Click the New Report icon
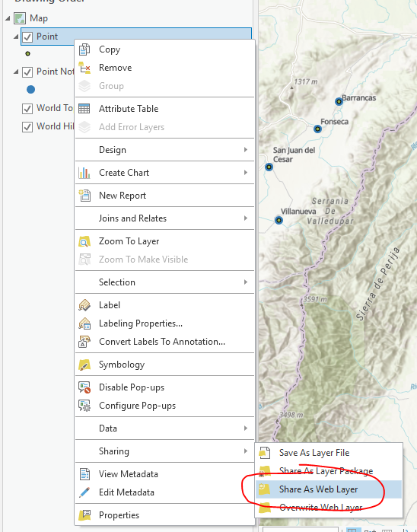 pos(84,196)
